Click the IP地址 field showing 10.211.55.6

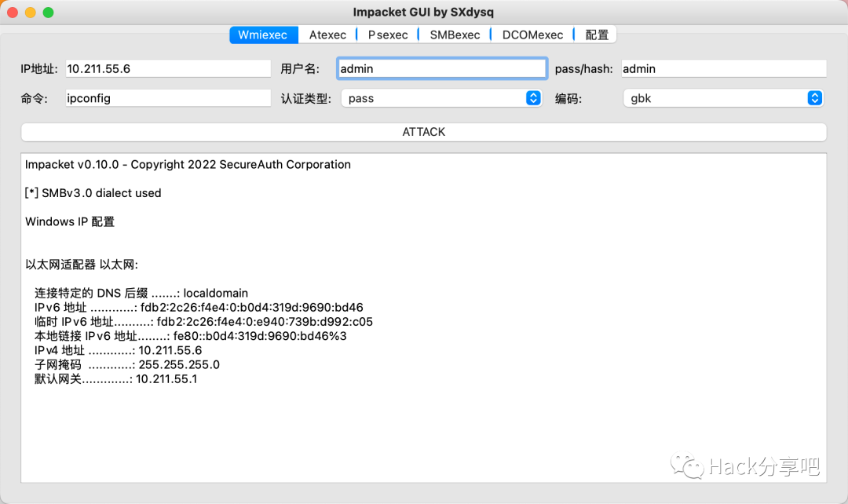point(168,68)
